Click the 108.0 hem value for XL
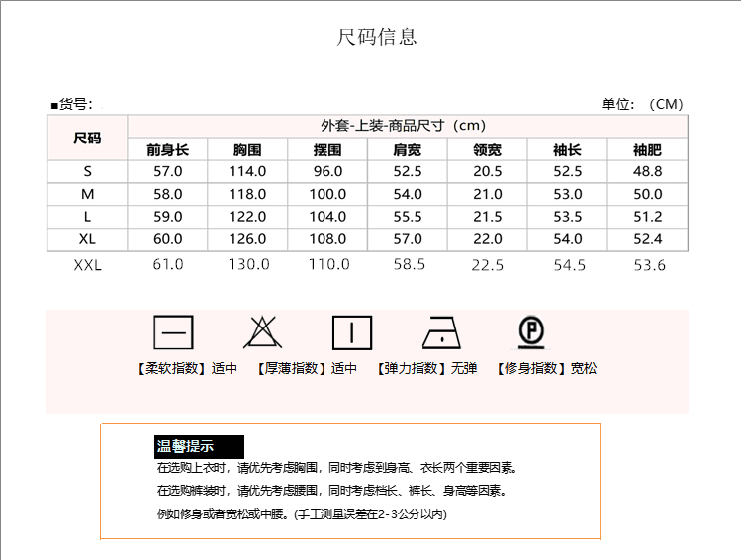The image size is (741, 560). (327, 239)
